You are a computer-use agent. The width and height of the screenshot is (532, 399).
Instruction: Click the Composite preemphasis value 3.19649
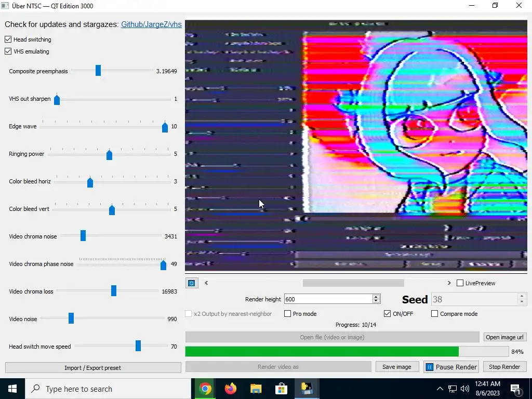coord(167,71)
